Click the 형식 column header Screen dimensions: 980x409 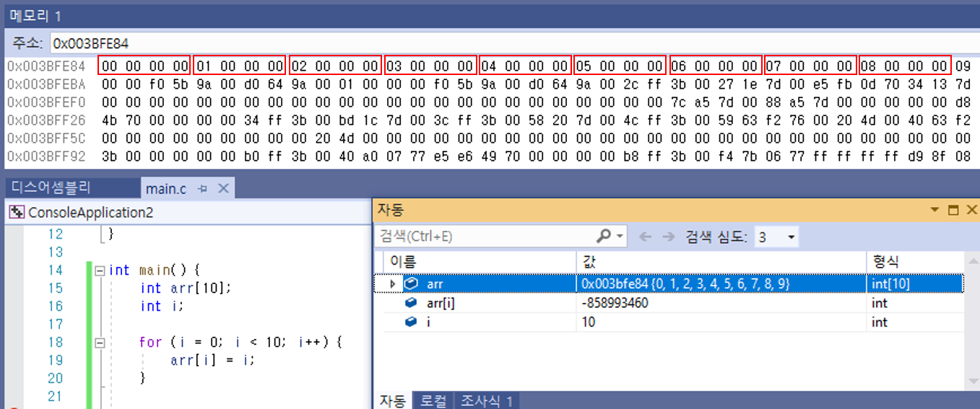tap(915, 261)
